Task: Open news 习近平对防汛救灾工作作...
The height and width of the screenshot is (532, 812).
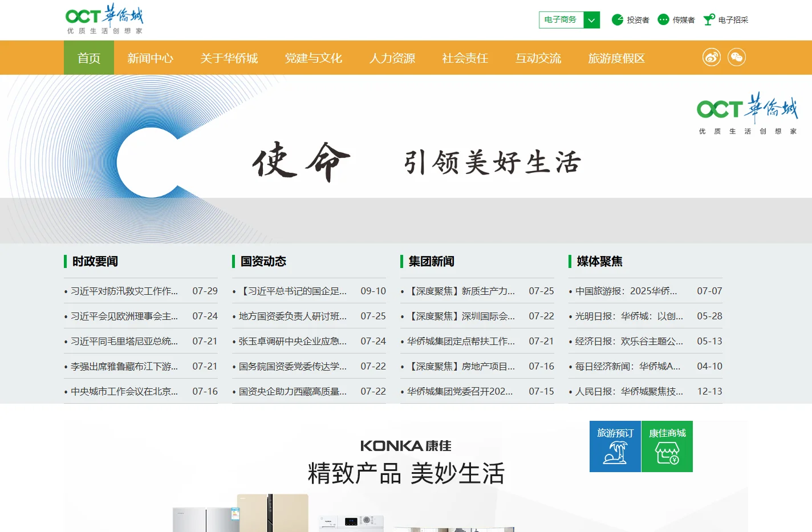Action: tap(124, 291)
